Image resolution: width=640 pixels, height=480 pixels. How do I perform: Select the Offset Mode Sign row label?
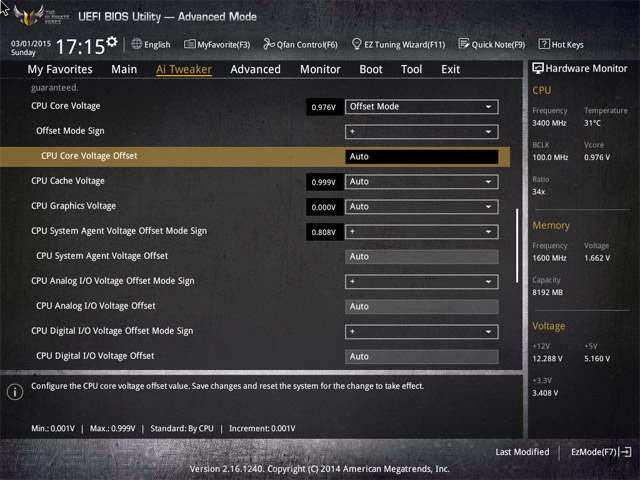coord(70,131)
